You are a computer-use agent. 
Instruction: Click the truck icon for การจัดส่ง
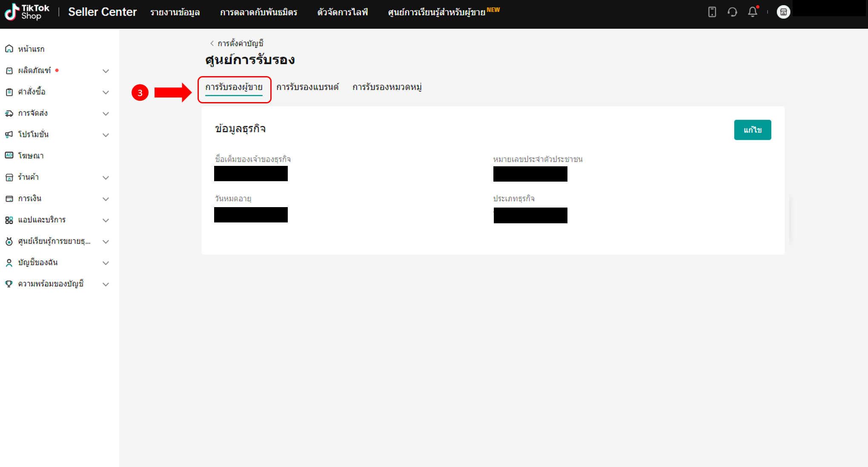pos(9,113)
